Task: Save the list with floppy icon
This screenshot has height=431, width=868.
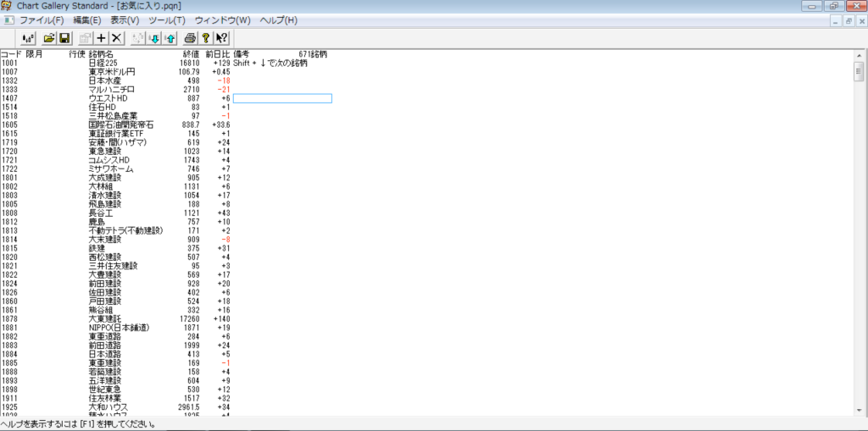Action: point(64,38)
